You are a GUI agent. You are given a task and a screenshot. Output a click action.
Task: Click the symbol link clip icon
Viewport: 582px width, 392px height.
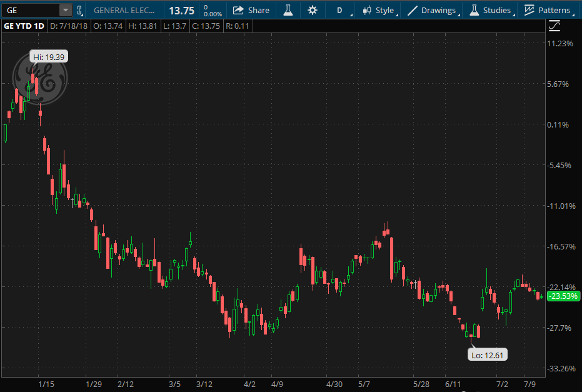click(79, 10)
